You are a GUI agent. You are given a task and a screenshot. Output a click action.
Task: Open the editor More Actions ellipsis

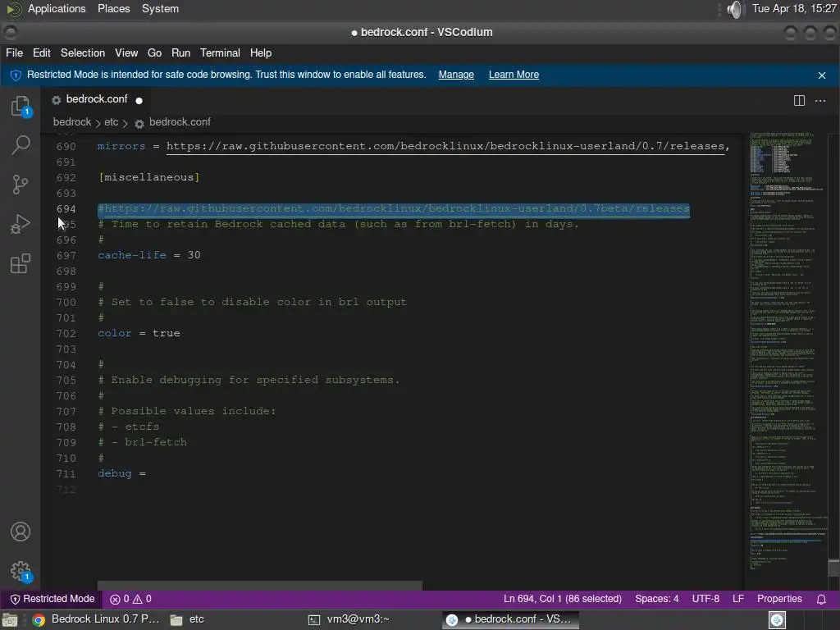pyautogui.click(x=820, y=100)
